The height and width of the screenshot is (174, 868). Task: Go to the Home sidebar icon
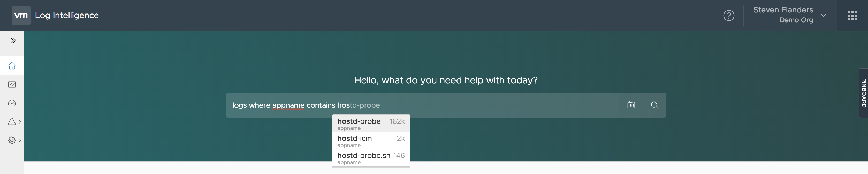[x=12, y=66]
